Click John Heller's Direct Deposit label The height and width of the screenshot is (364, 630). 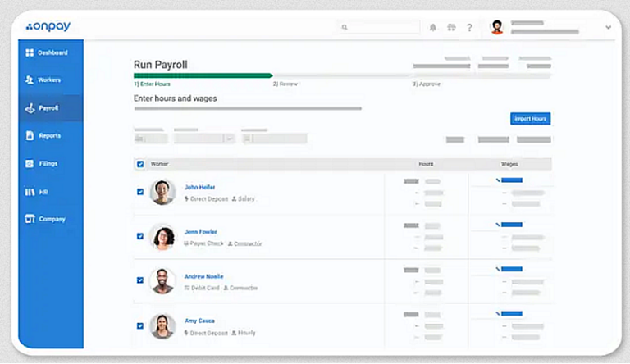206,199
